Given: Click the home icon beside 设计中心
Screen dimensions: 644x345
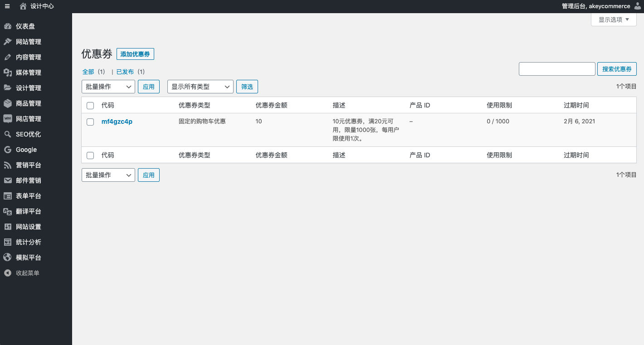Looking at the screenshot, I should pyautogui.click(x=23, y=6).
